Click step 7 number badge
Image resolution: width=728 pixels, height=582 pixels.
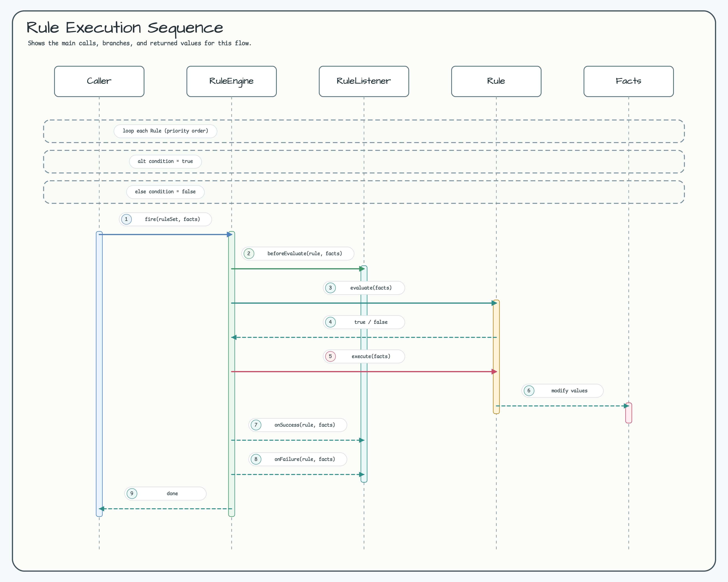pos(256,425)
